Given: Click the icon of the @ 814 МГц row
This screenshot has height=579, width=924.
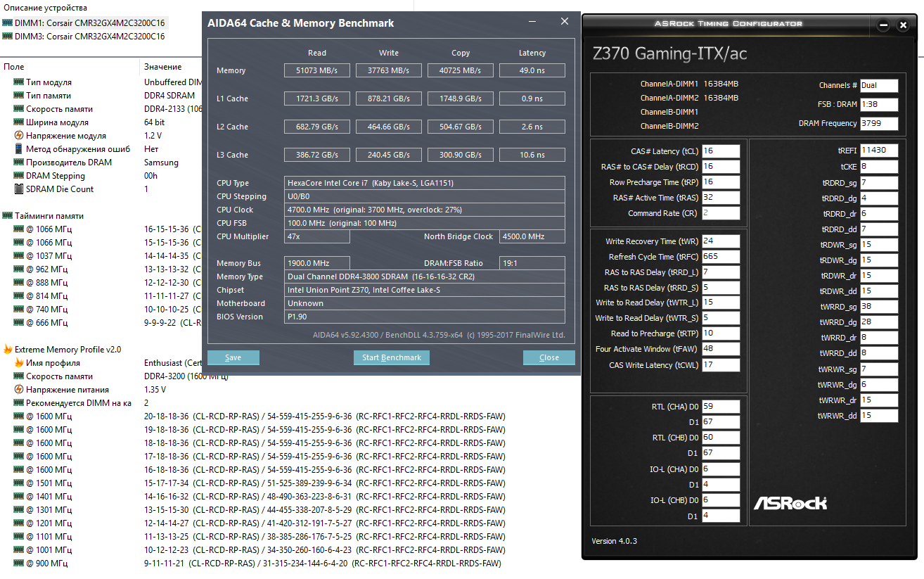Looking at the screenshot, I should [19, 296].
